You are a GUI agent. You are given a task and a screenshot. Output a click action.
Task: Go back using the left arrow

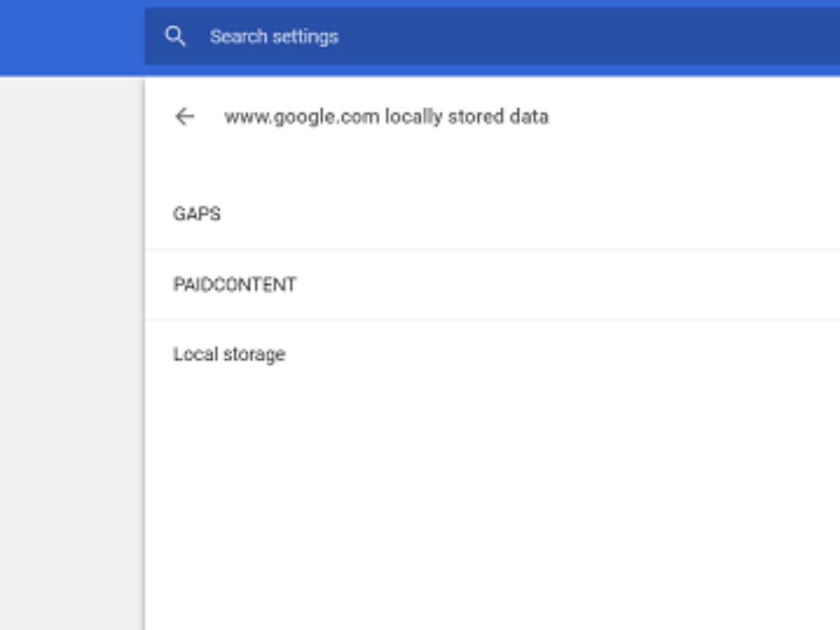[185, 116]
